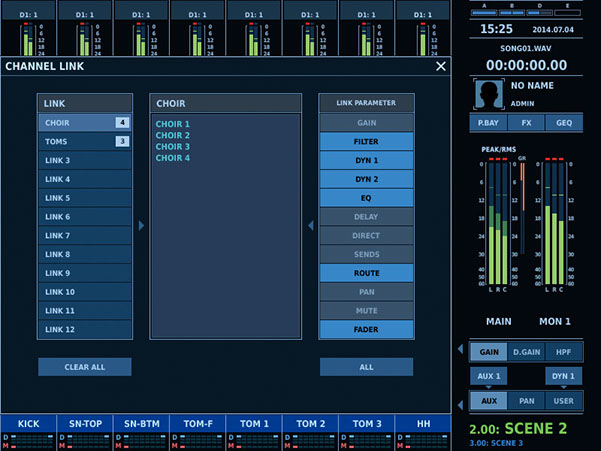
Task: Click CHOIR 2 channel entry
Action: pyautogui.click(x=172, y=135)
